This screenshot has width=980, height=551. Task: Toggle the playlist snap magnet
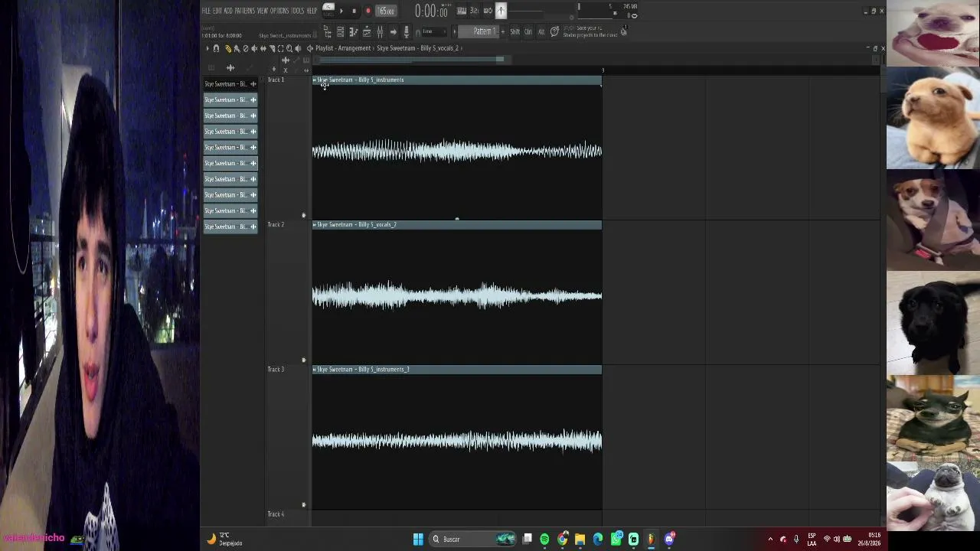[x=217, y=48]
